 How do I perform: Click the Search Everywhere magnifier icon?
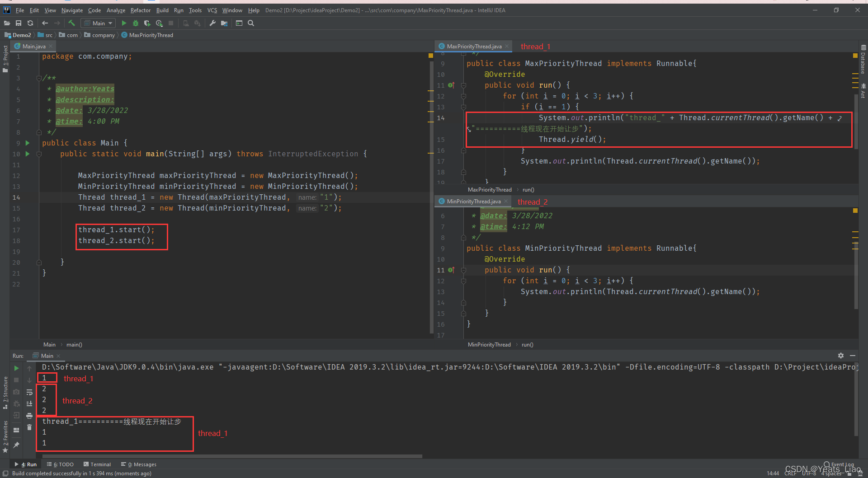pos(251,23)
